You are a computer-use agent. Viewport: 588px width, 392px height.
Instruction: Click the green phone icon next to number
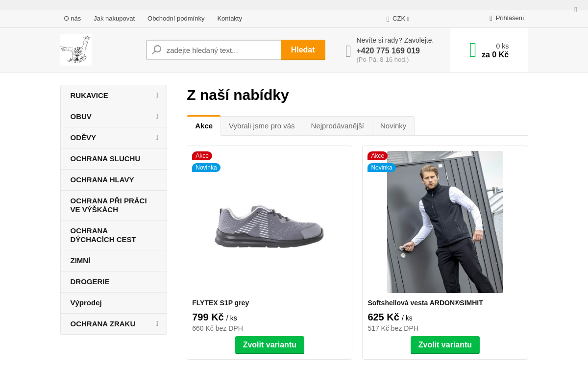coord(348,51)
